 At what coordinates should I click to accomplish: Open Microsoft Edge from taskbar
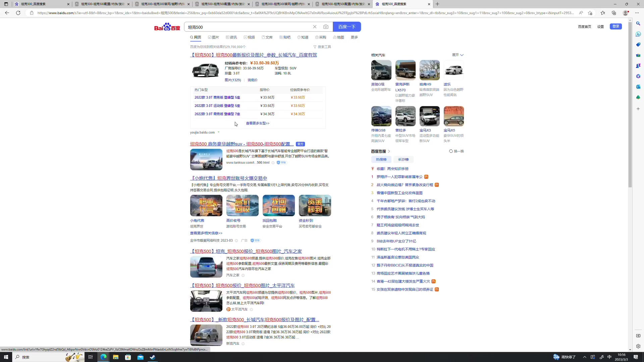[103, 357]
